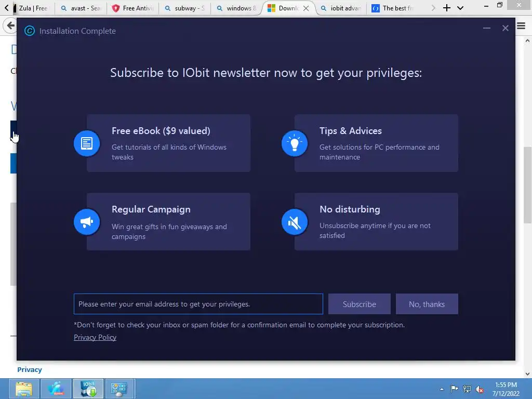Open the network tray icon
Screen dimensions: 532x399
point(467,389)
